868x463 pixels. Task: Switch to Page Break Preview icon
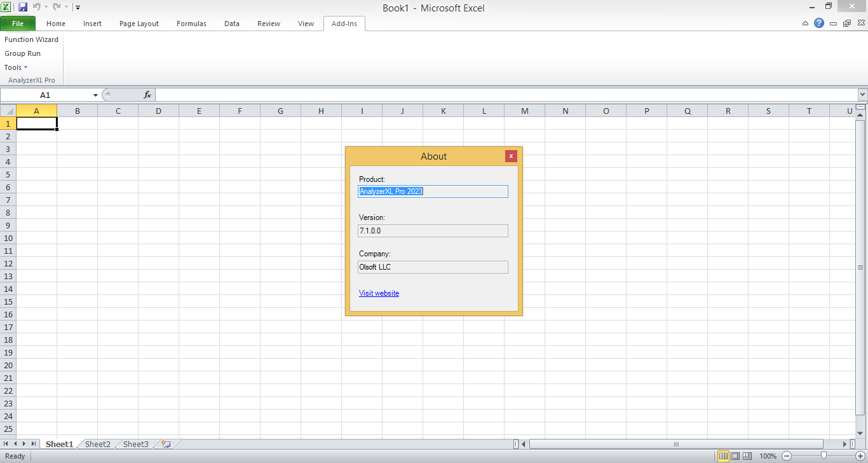tap(747, 456)
